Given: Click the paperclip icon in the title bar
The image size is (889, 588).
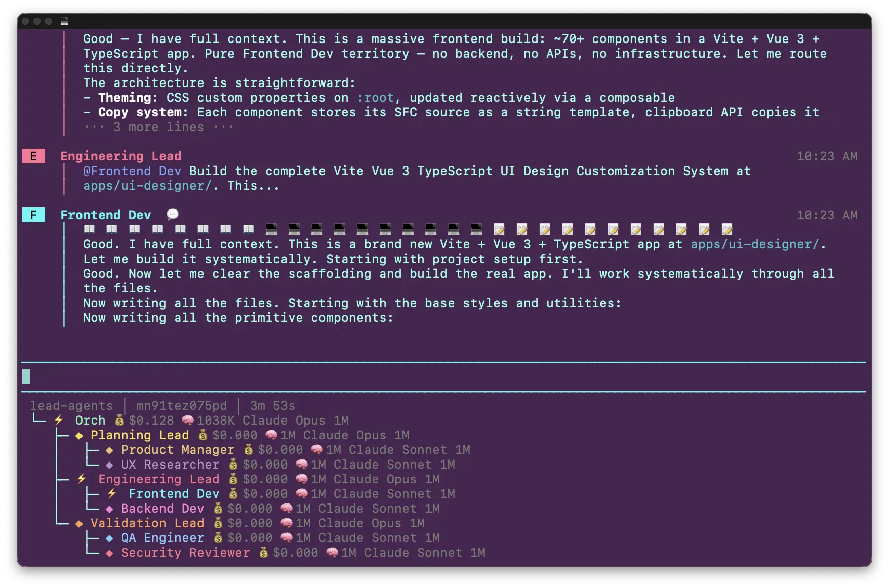Looking at the screenshot, I should 64,22.
